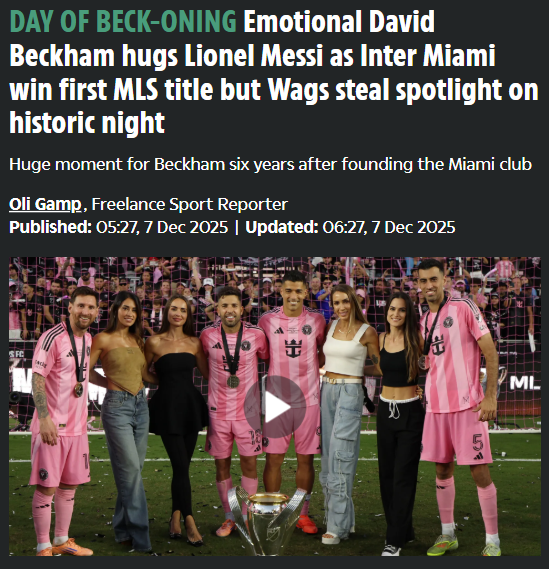Click the subheading about founding the Miami club
549x569 pixels.
270,164
